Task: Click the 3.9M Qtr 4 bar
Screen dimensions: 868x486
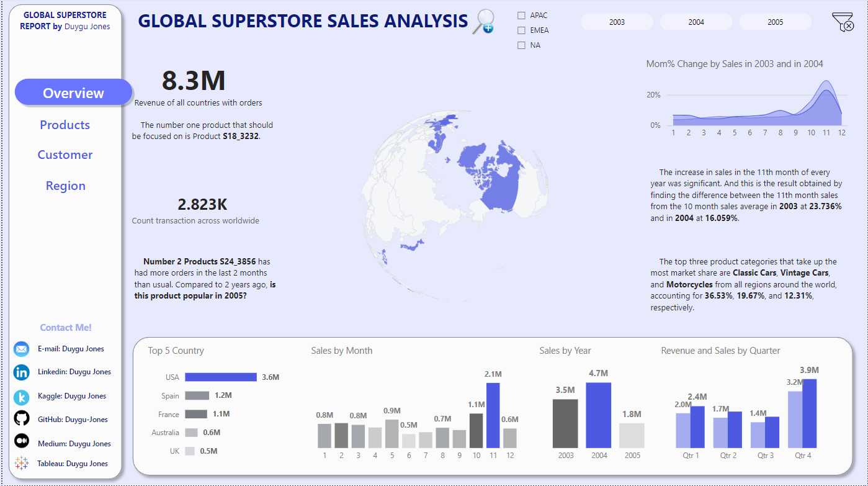Action: coord(810,413)
